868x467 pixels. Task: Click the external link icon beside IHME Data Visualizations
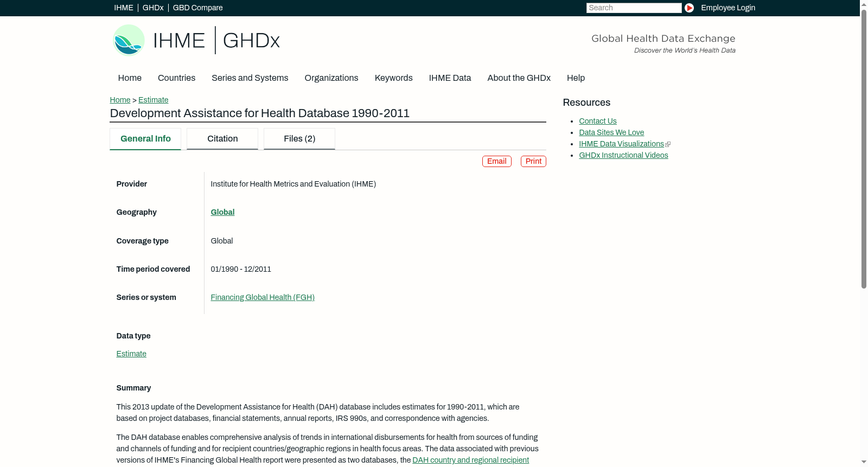click(x=668, y=144)
